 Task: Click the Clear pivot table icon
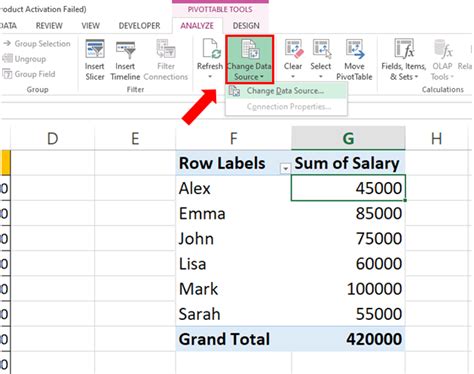293,49
